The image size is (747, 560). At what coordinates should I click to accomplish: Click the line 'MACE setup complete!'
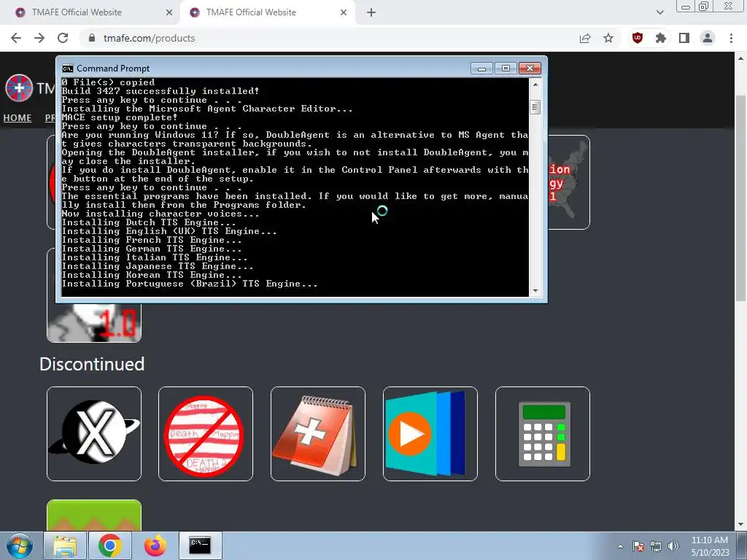click(x=120, y=117)
